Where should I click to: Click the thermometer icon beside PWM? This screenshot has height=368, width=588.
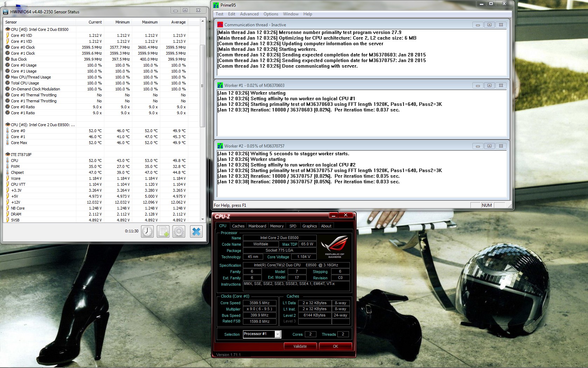[x=7, y=166]
